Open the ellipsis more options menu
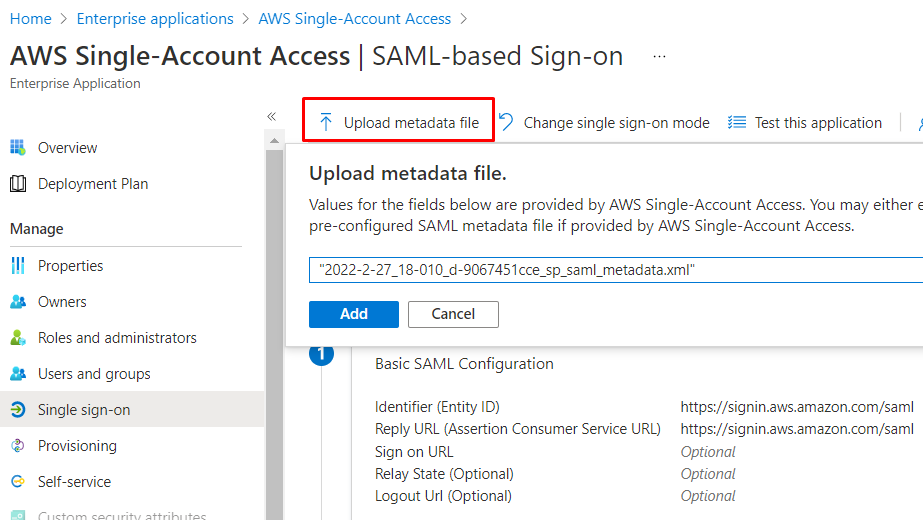 coord(659,57)
